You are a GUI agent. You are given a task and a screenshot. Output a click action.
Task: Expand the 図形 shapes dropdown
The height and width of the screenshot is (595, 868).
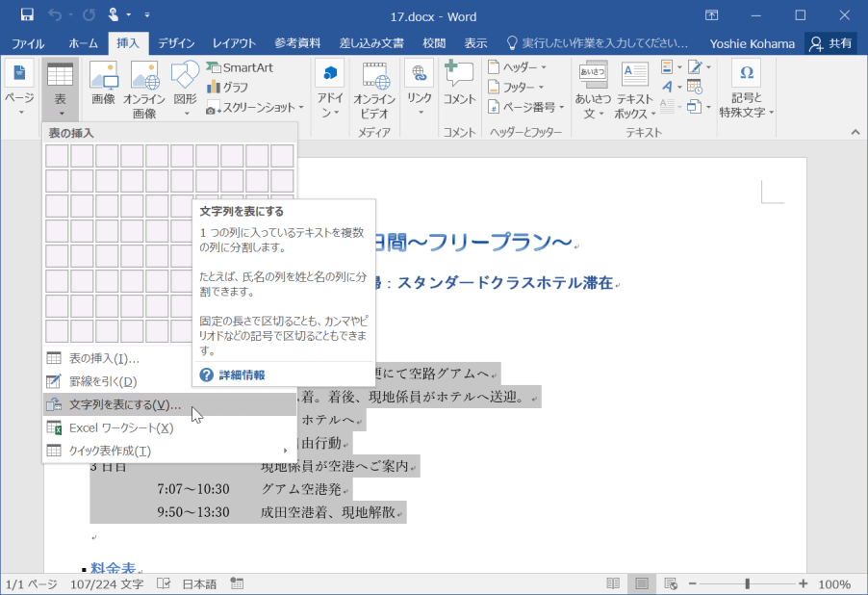[x=184, y=87]
